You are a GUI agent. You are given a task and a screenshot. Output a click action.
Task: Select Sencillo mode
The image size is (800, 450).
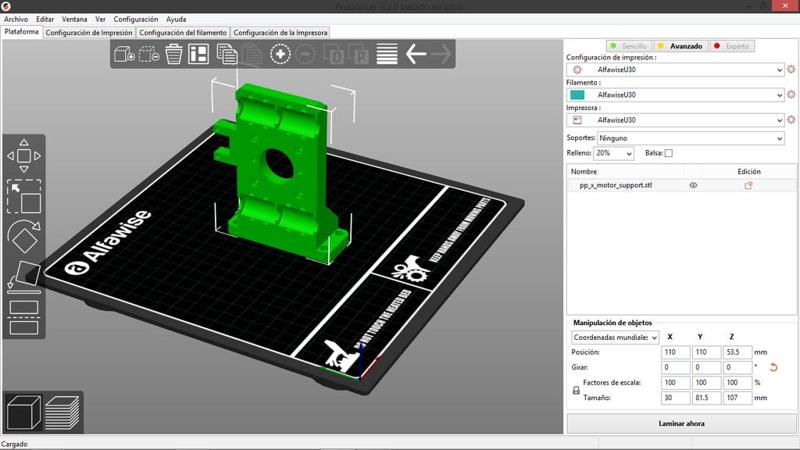click(629, 46)
